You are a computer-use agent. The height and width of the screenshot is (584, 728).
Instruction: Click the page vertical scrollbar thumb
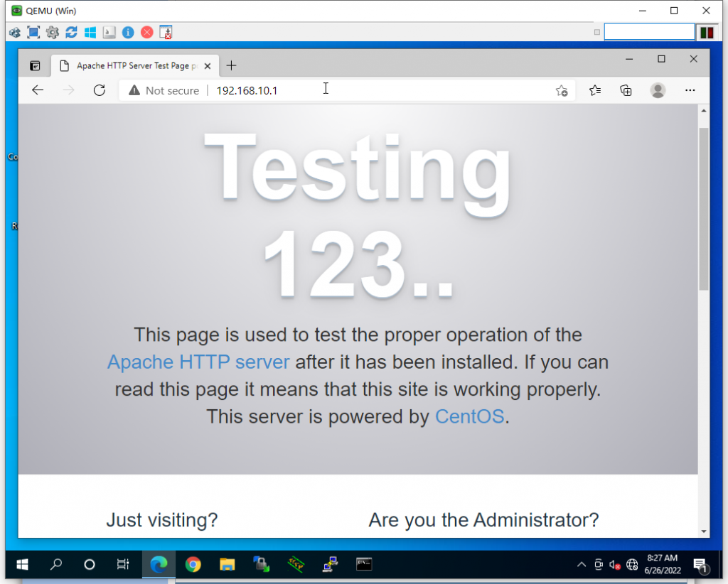click(703, 208)
